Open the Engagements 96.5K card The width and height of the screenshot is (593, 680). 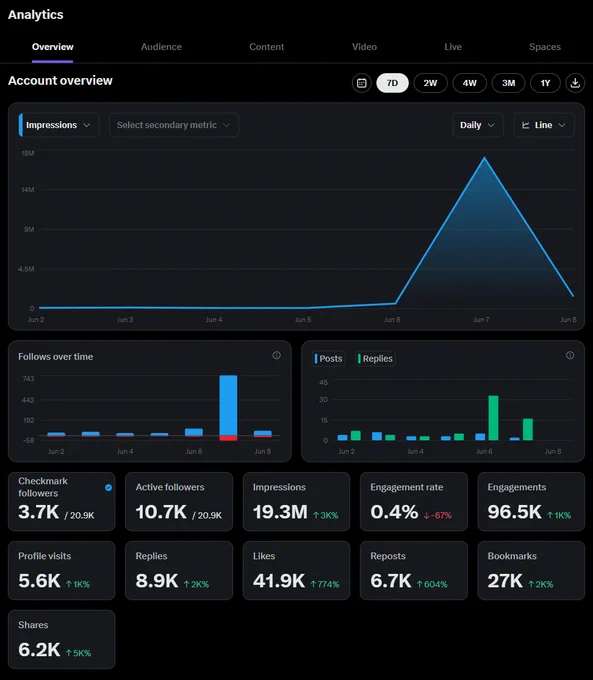click(531, 501)
